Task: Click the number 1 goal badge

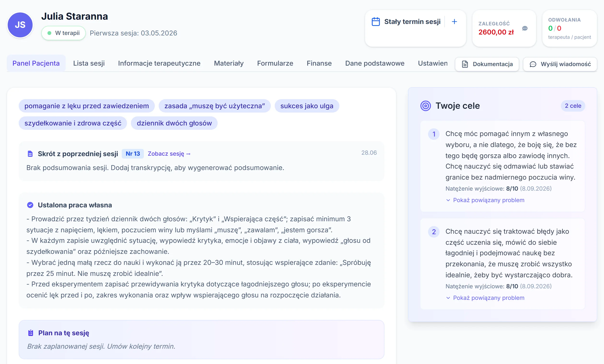Action: (x=434, y=134)
